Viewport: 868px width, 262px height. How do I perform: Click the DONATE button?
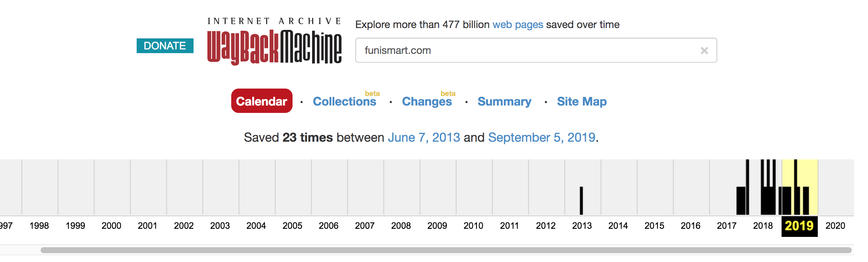pyautogui.click(x=165, y=46)
